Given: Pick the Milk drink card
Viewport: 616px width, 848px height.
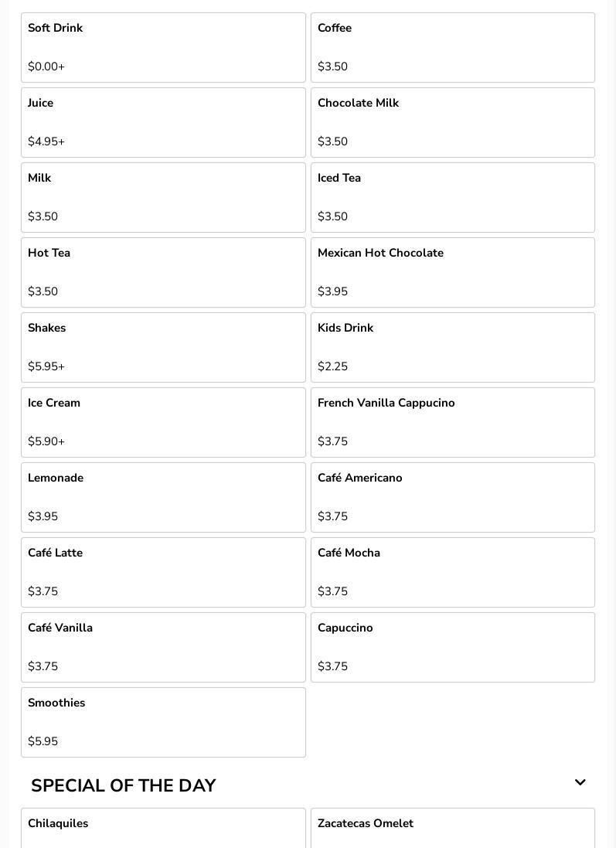Looking at the screenshot, I should click(x=163, y=197).
